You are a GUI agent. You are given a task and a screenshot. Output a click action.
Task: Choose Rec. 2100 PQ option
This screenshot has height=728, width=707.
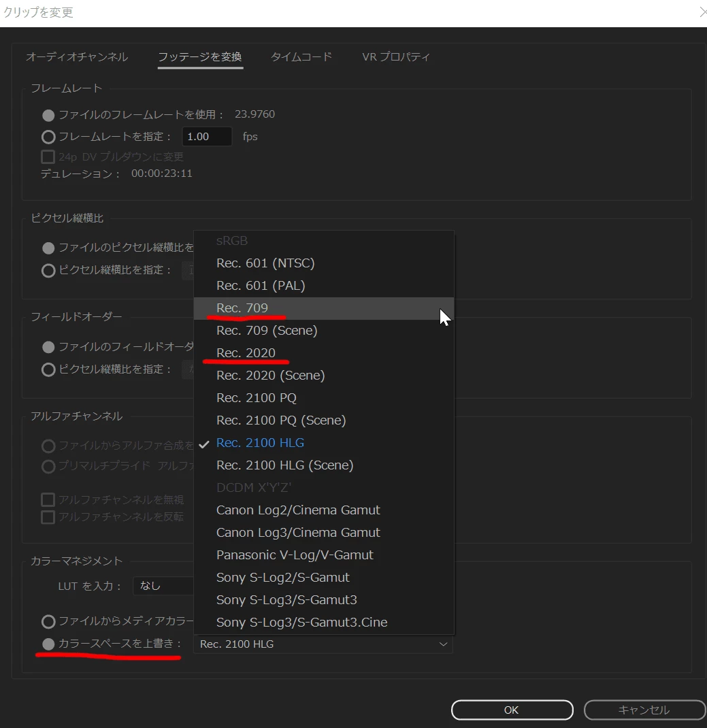coord(324,398)
